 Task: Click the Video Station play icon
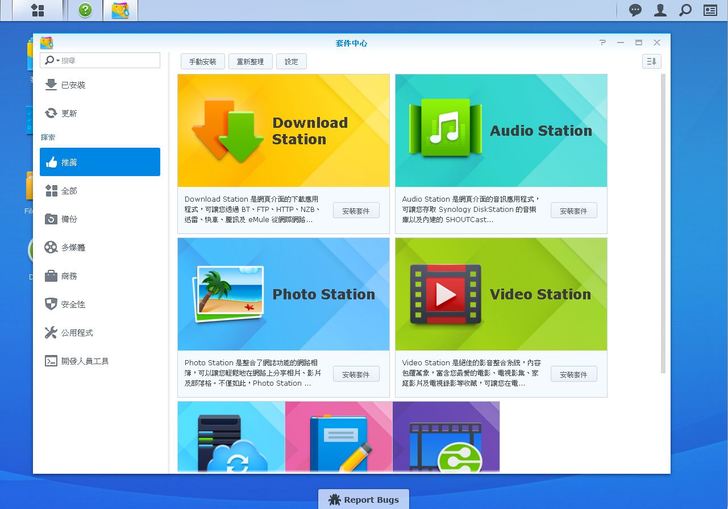click(x=445, y=294)
